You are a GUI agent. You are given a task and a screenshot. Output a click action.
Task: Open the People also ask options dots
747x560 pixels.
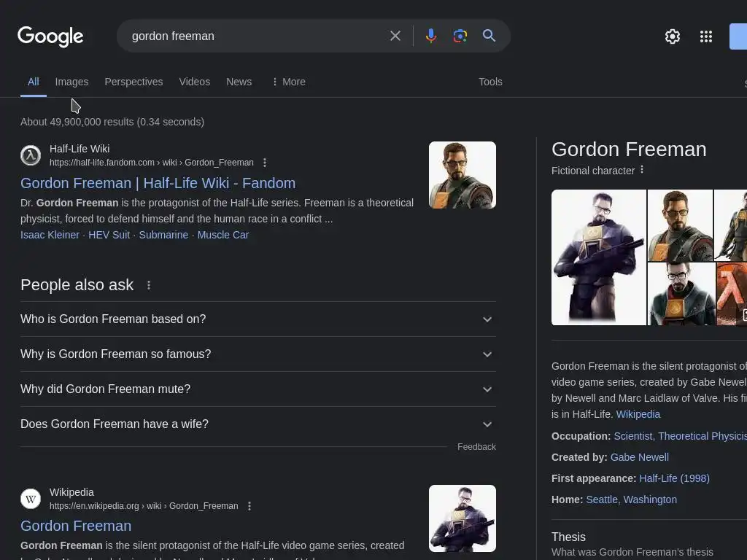[x=149, y=285]
